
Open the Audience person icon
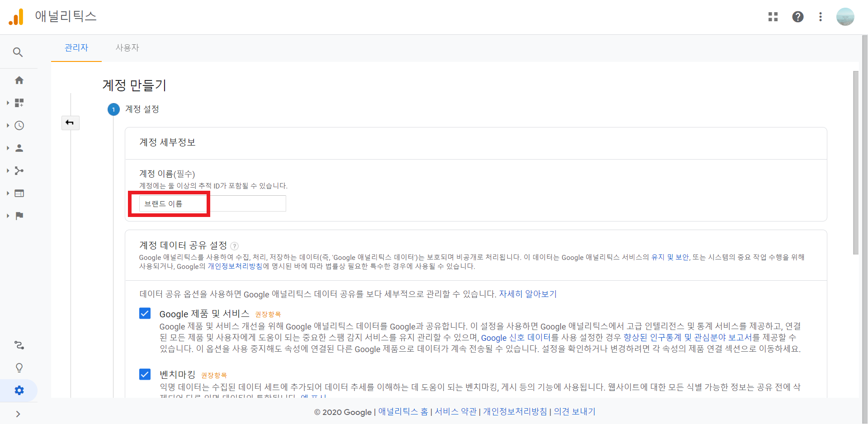pos(19,148)
